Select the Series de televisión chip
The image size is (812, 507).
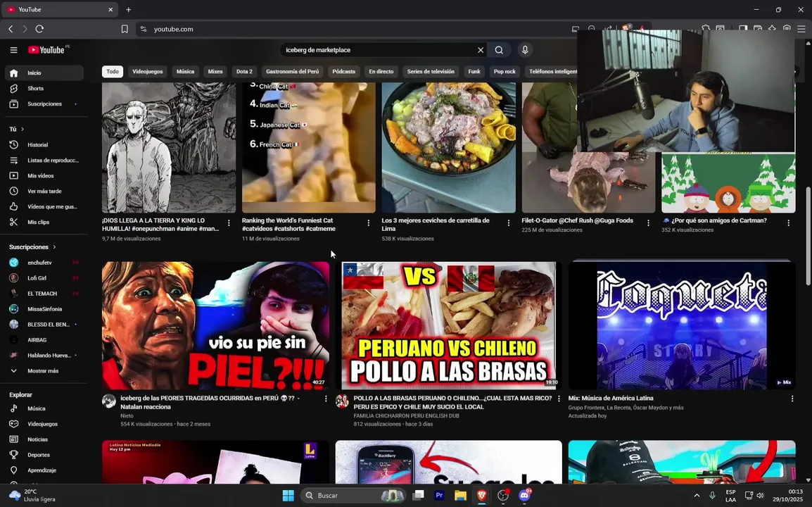(x=431, y=72)
